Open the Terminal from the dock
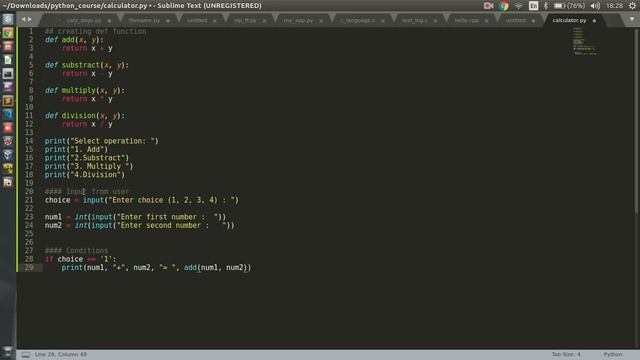Viewport: 640px width, 360px height. (x=8, y=73)
